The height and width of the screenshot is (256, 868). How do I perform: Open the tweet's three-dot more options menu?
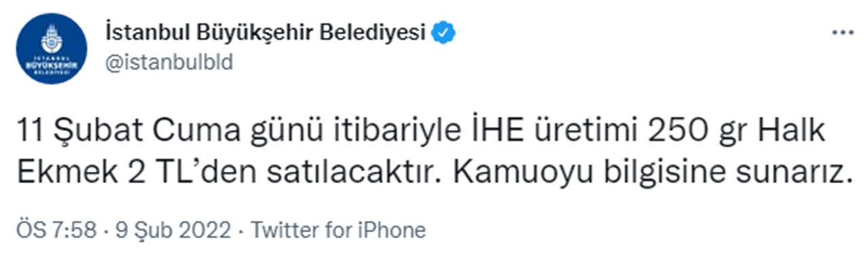843,33
